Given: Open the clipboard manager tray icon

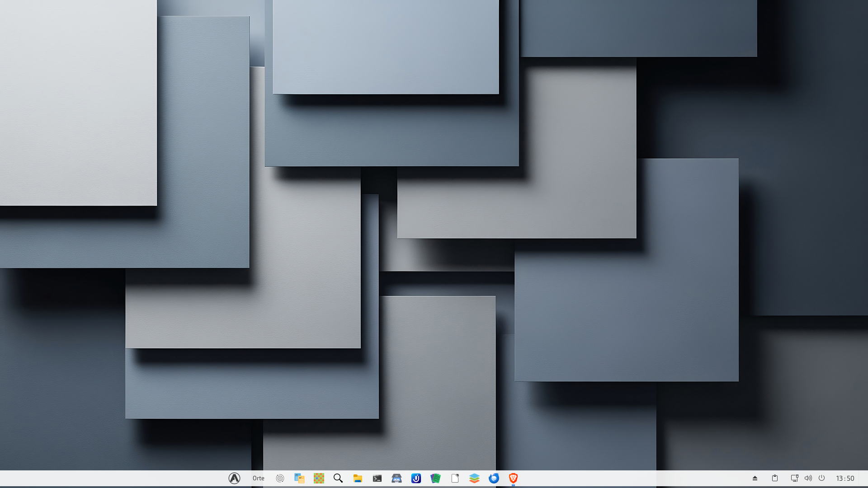Looking at the screenshot, I should tap(774, 478).
